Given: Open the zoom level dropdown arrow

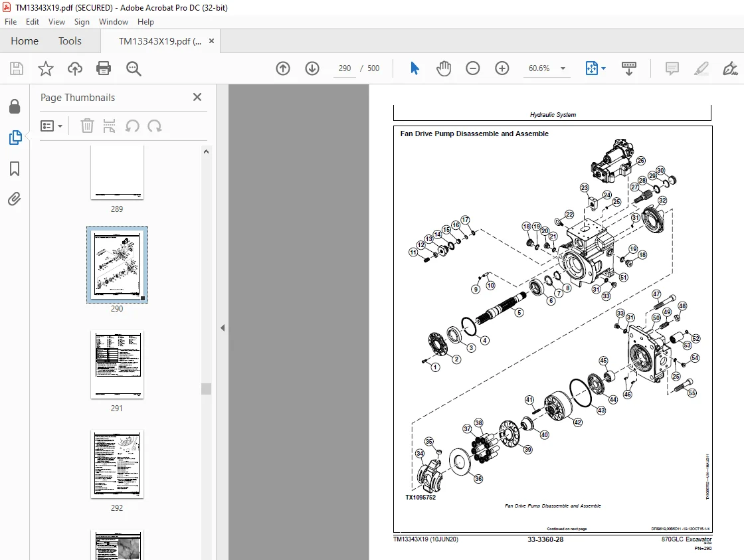Looking at the screenshot, I should [x=563, y=68].
